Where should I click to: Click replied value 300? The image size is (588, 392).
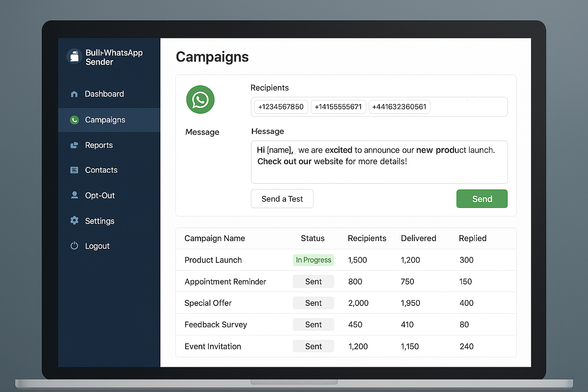(467, 260)
